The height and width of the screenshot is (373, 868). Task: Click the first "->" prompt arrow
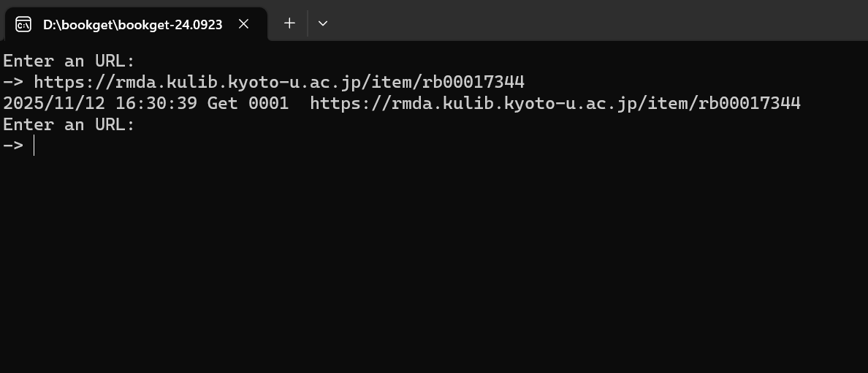13,81
